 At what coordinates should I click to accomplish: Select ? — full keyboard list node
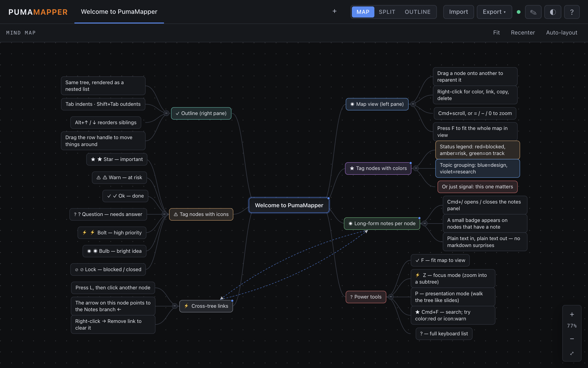[x=444, y=334]
